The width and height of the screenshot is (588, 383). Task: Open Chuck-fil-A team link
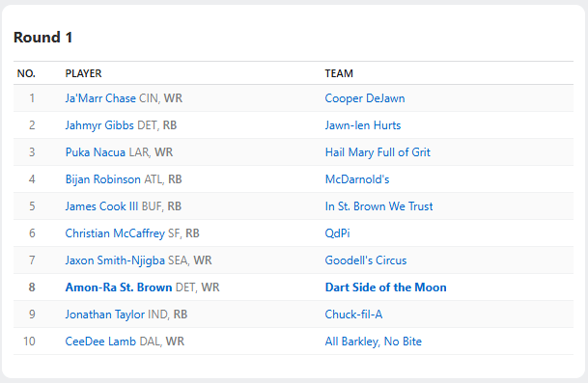click(x=353, y=315)
